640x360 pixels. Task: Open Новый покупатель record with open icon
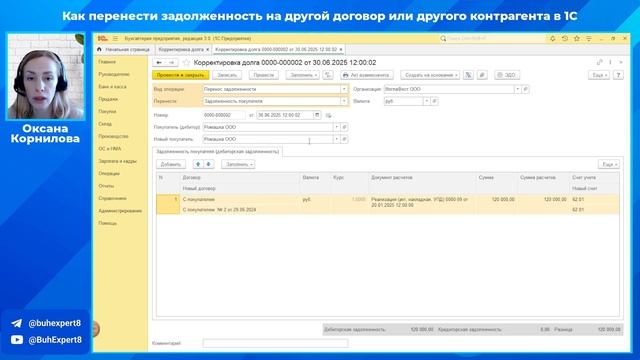pos(344,139)
